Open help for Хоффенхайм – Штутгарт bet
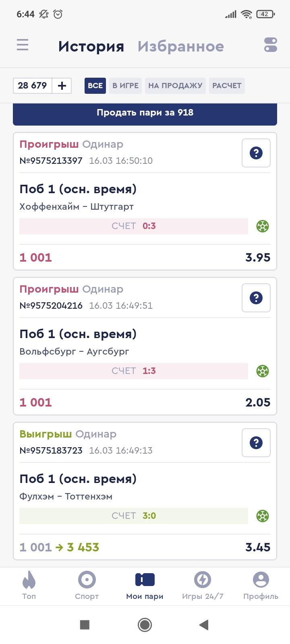Image resolution: width=290 pixels, height=644 pixels. (x=256, y=153)
